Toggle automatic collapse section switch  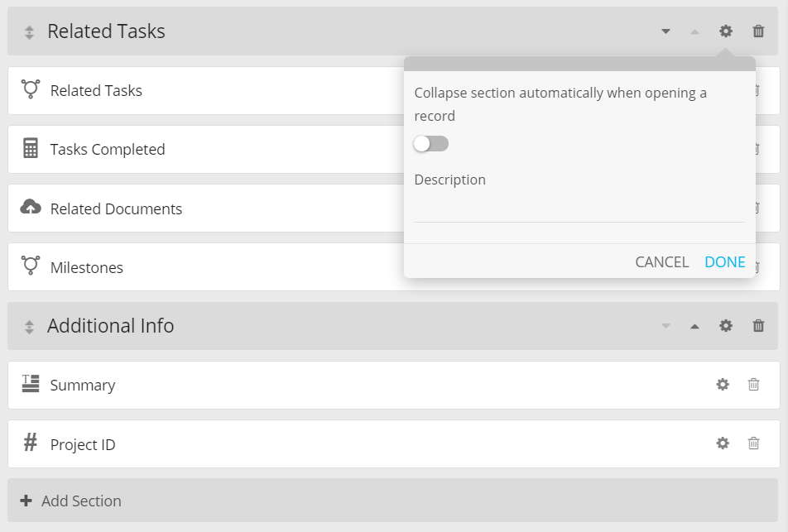[431, 144]
